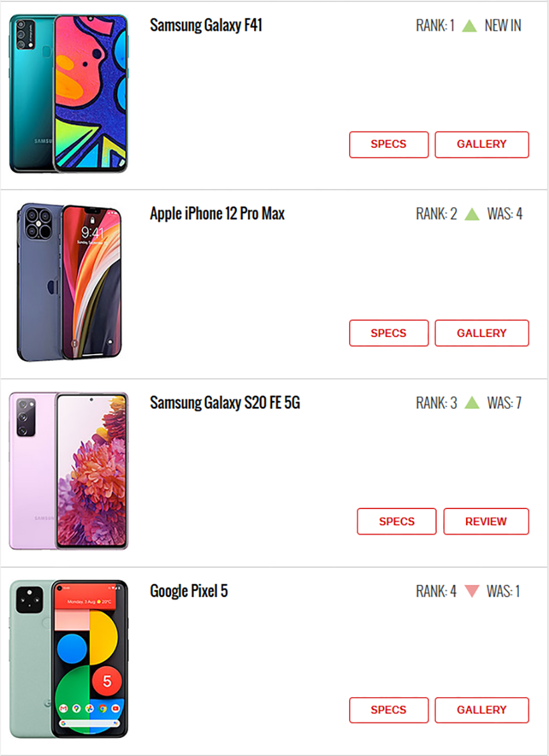Click the Google Pixel 5 phone image
Screen dimensions: 549x756
[68, 659]
